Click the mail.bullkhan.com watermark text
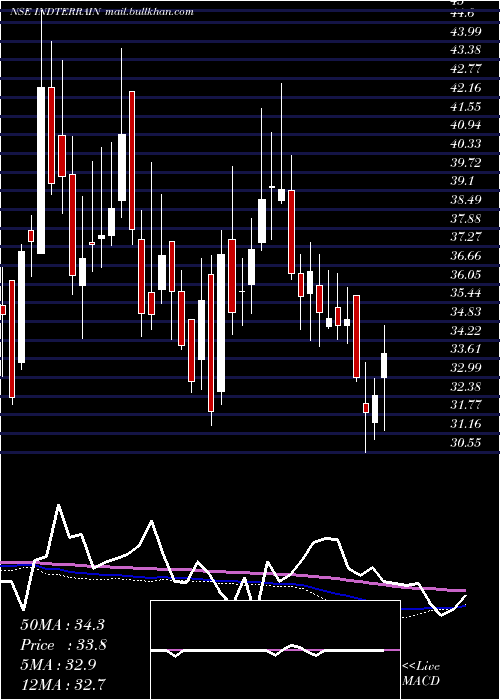Viewport: 500px width, 700px height. click(150, 12)
